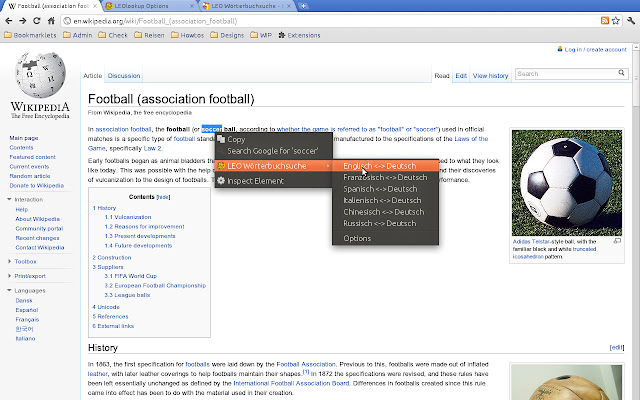The width and height of the screenshot is (640, 400).
Task: Click the Copy icon in context menu
Action: point(221,139)
